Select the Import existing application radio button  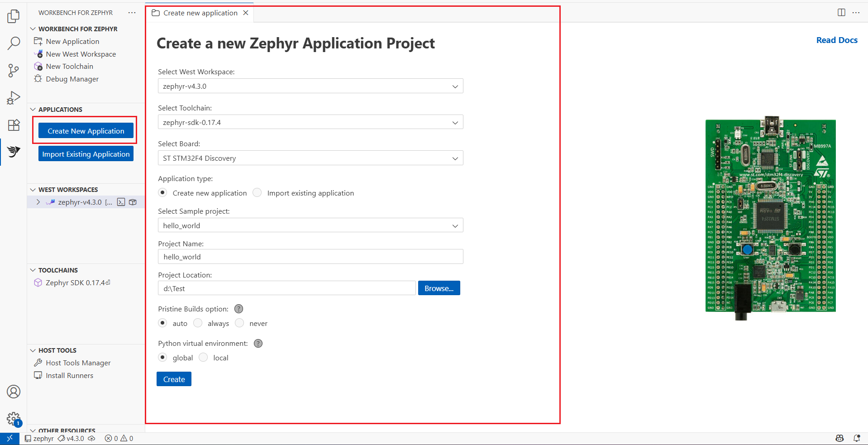[x=257, y=192]
